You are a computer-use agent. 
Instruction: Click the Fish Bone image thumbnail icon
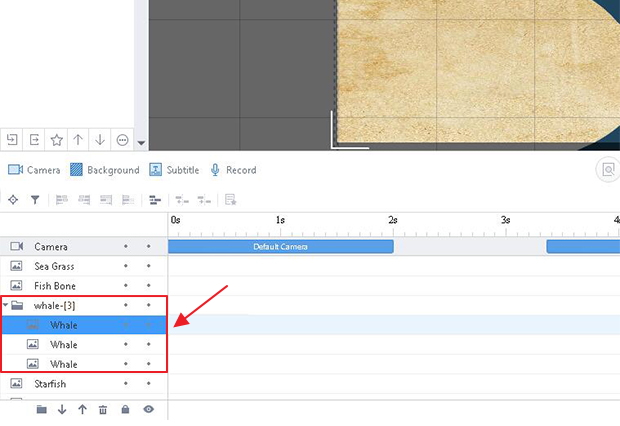click(16, 285)
